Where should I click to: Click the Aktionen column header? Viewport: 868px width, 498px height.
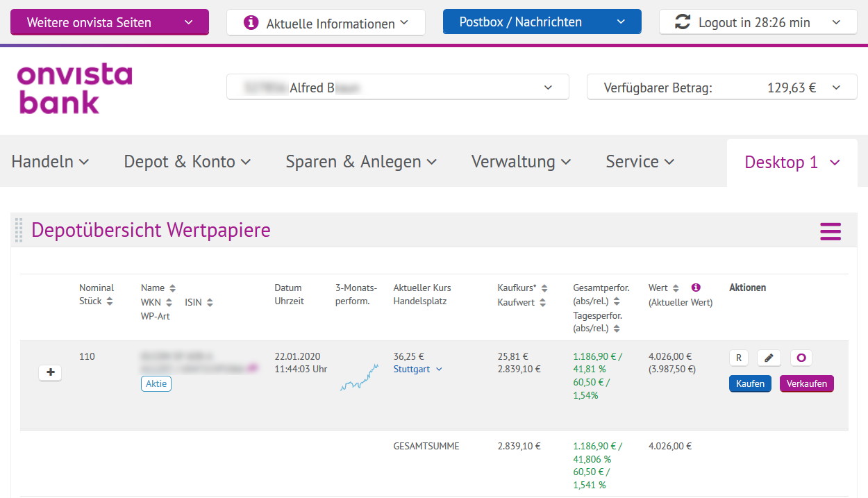pos(747,288)
